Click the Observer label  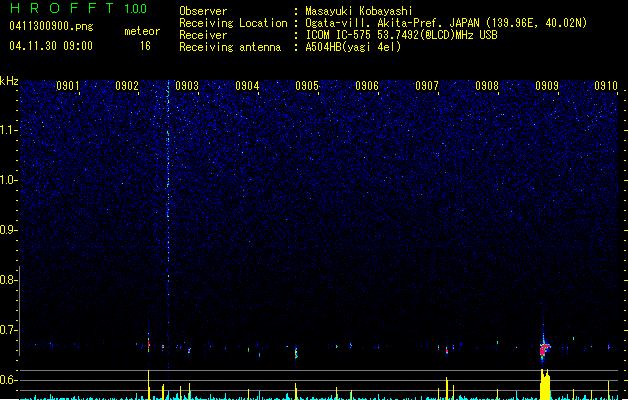click(x=203, y=11)
